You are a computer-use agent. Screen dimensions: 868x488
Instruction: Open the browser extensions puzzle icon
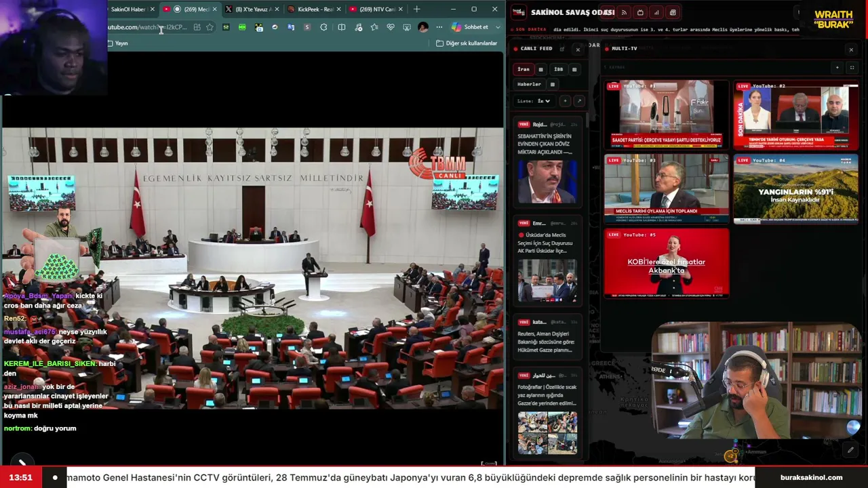coord(323,27)
